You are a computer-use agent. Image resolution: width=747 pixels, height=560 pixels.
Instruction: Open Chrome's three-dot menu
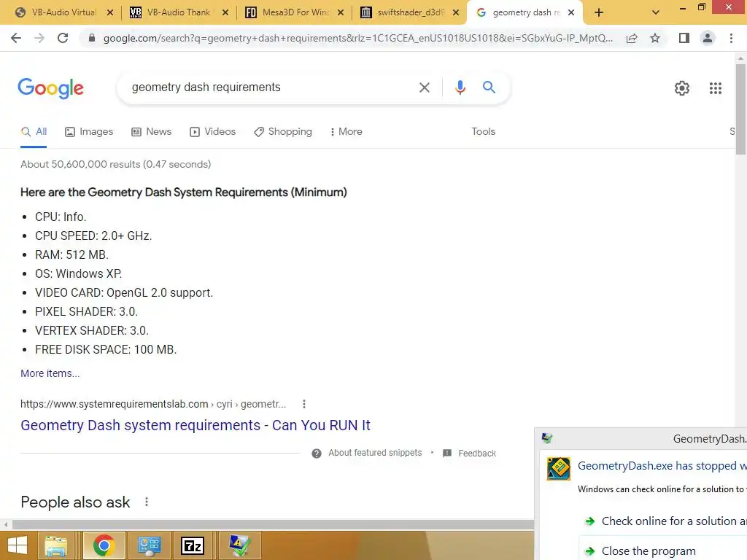tap(731, 38)
